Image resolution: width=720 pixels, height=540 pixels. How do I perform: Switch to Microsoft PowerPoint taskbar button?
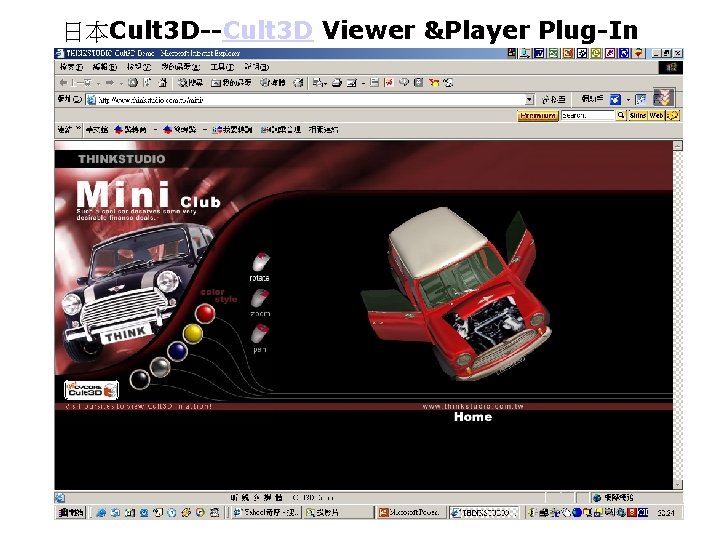tap(410, 512)
